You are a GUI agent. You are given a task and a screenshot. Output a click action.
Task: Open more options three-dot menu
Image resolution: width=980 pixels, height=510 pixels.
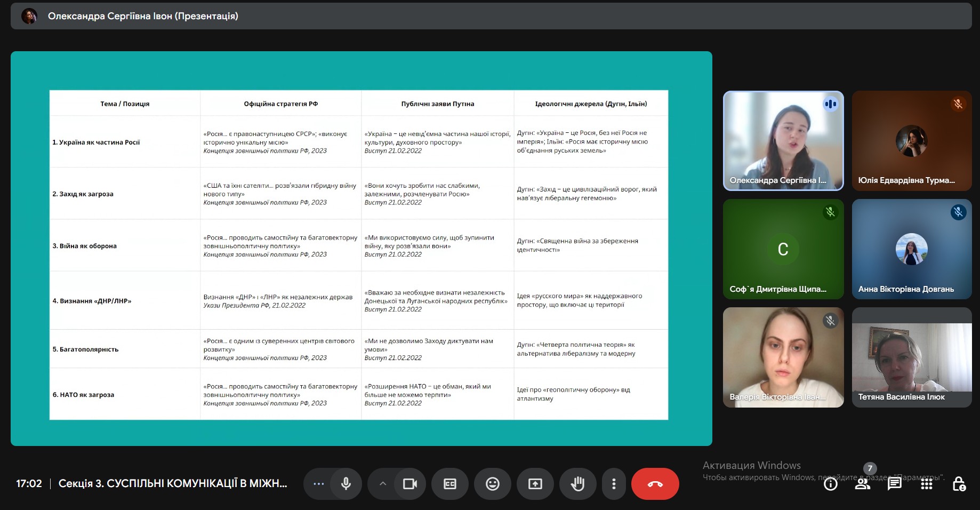[x=614, y=484]
